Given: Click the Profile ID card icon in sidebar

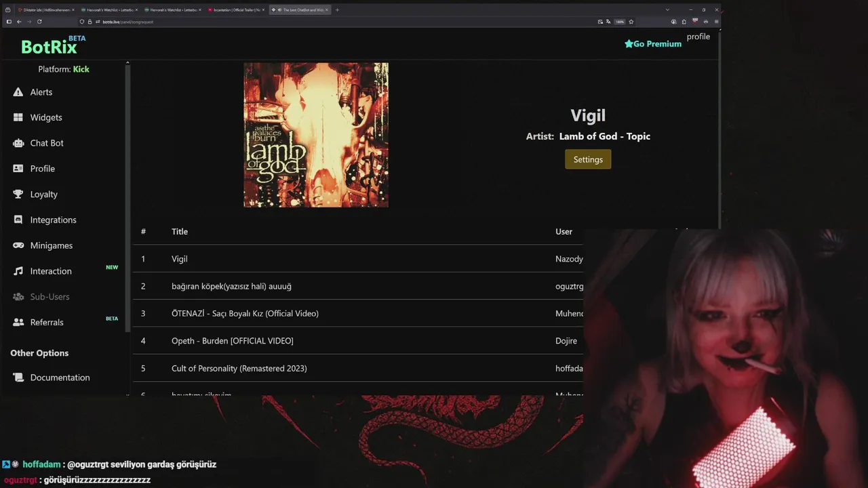Looking at the screenshot, I should pyautogui.click(x=18, y=169).
